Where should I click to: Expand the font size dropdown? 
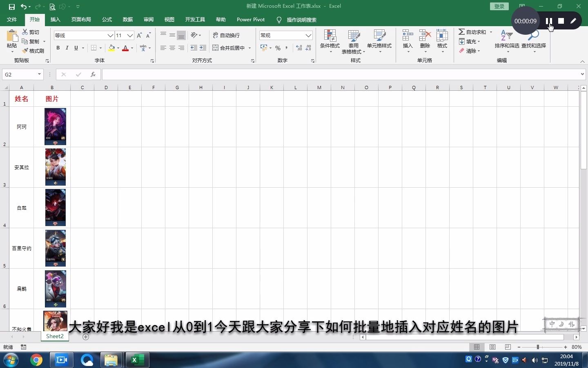point(130,36)
